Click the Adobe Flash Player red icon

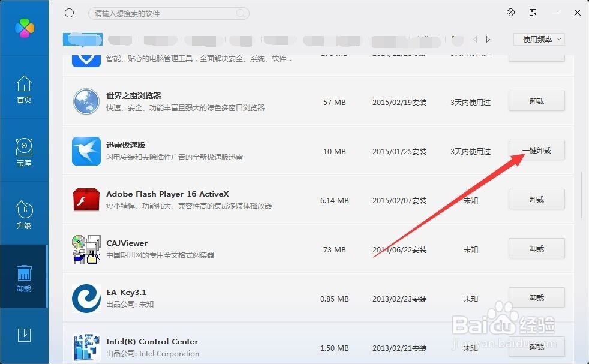86,200
